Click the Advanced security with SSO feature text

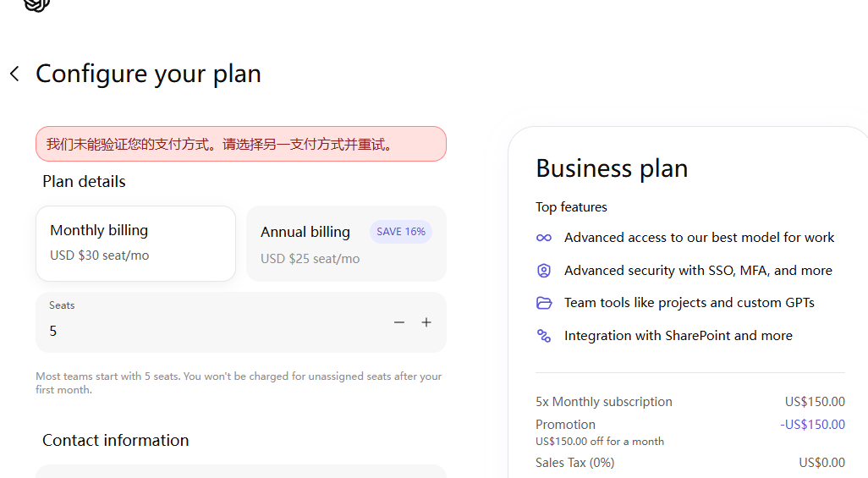[698, 270]
